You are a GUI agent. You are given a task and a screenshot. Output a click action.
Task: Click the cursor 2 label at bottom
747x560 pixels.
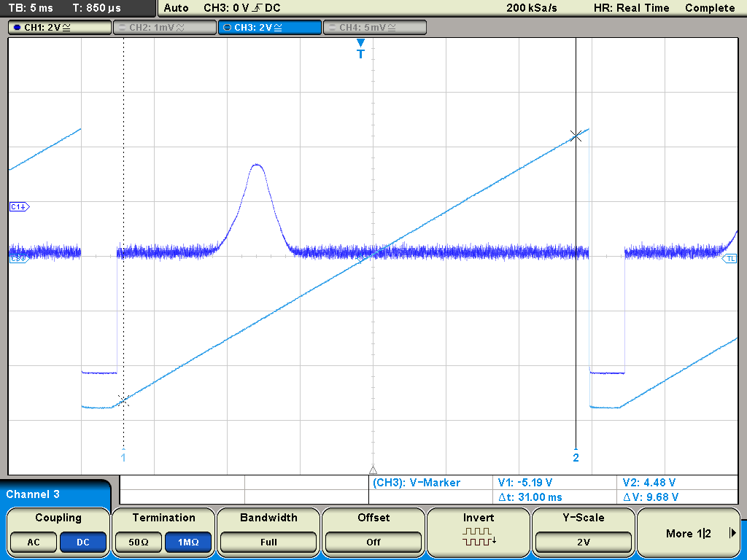point(576,457)
